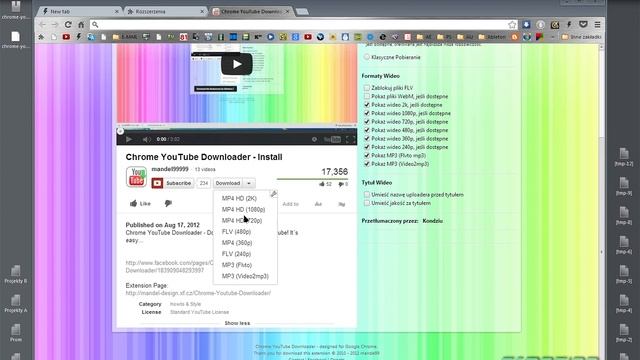
Task: Open the Kondziu translator link
Action: [x=433, y=221]
